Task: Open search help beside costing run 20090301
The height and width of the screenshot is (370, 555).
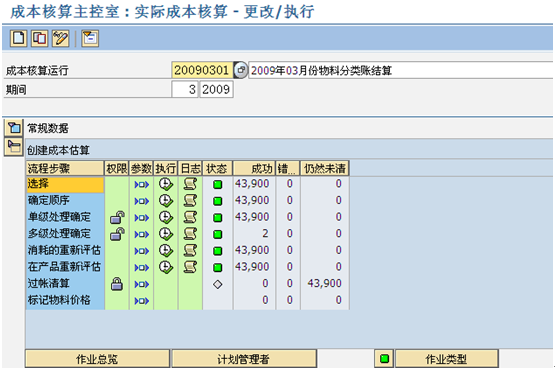Action: (x=241, y=70)
